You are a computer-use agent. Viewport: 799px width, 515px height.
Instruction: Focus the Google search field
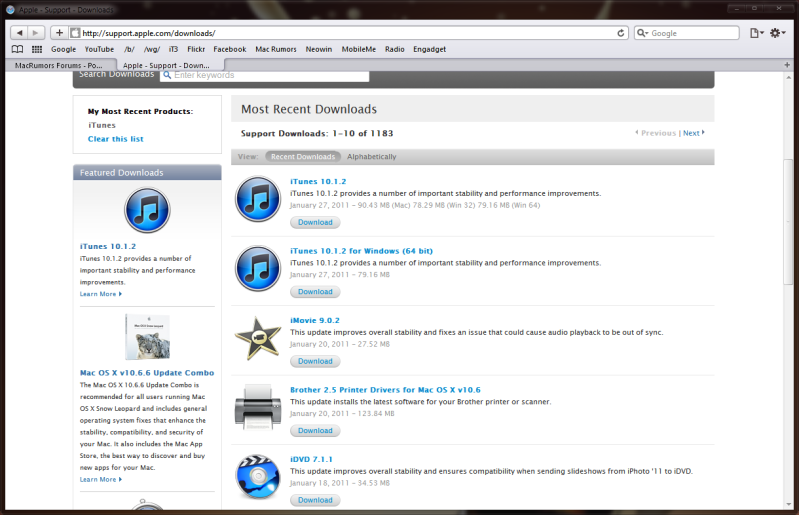(686, 33)
